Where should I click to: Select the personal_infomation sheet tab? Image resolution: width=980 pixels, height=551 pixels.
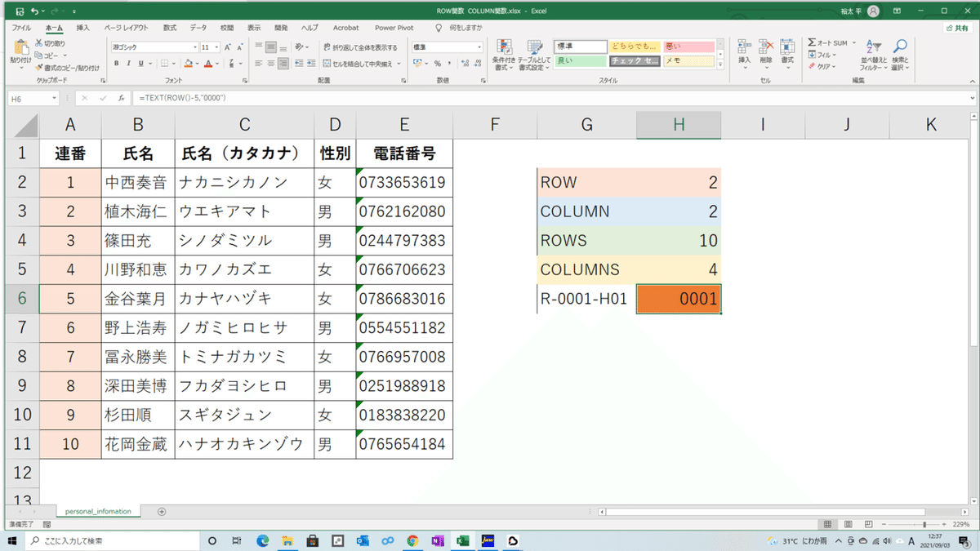pyautogui.click(x=98, y=512)
